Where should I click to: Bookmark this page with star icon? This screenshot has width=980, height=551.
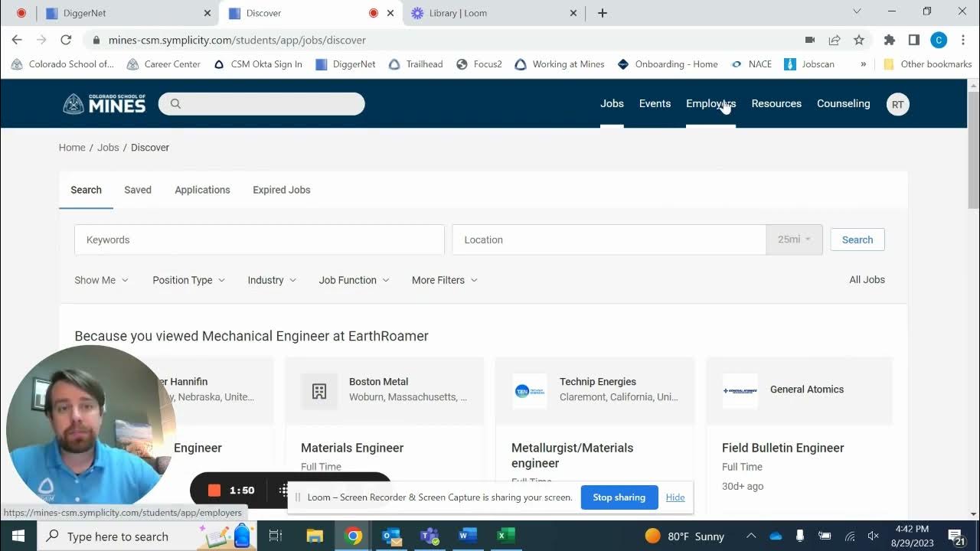[859, 40]
